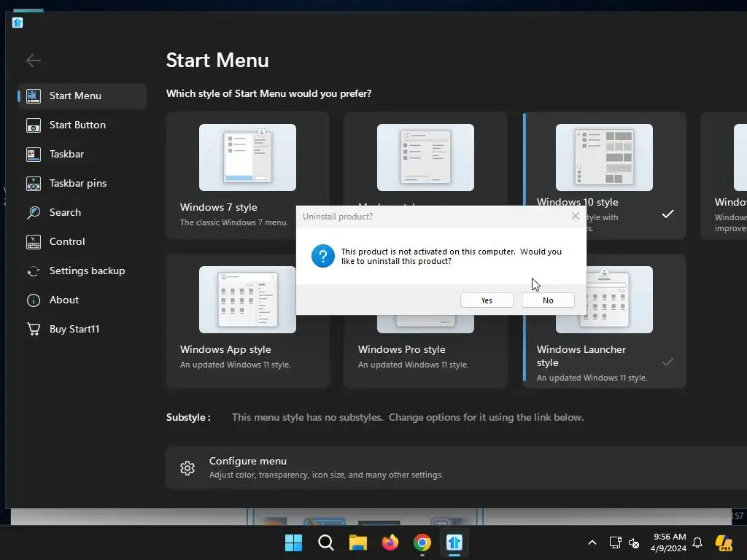This screenshot has height=560, width=747.
Task: Click the Start11 app icon in title bar
Action: [18, 23]
